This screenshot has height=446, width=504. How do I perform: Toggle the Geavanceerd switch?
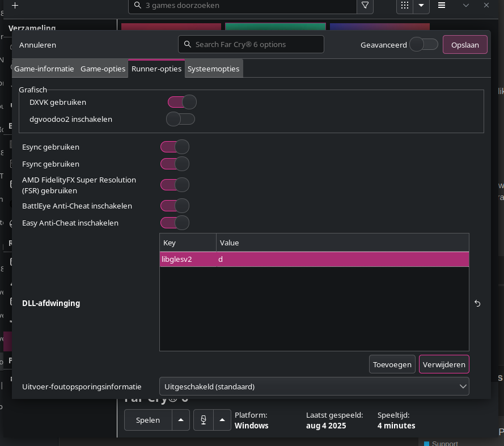(x=423, y=44)
